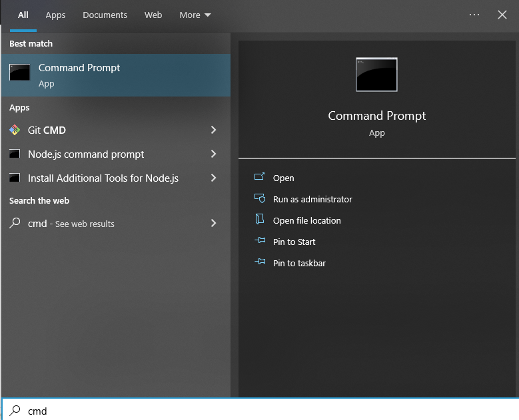Switch to the All tab
Screen dimensions: 519x420
[23, 15]
